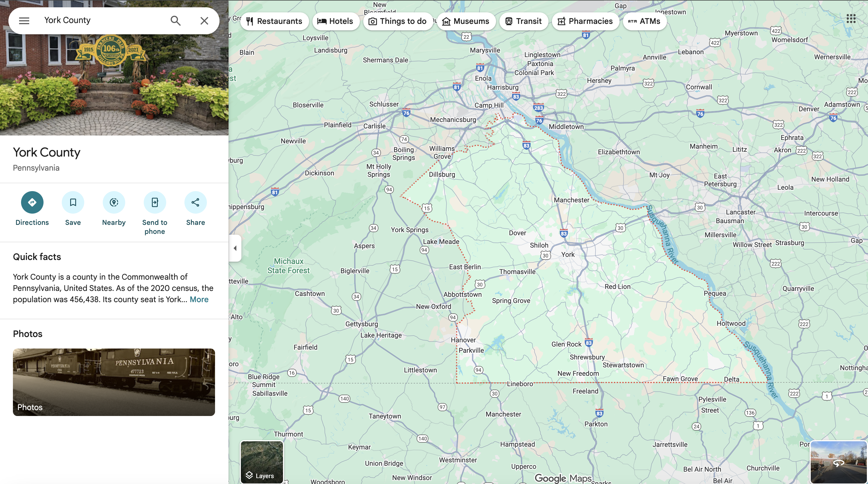Image resolution: width=868 pixels, height=484 pixels.
Task: Open the Google apps grid
Action: click(x=851, y=19)
